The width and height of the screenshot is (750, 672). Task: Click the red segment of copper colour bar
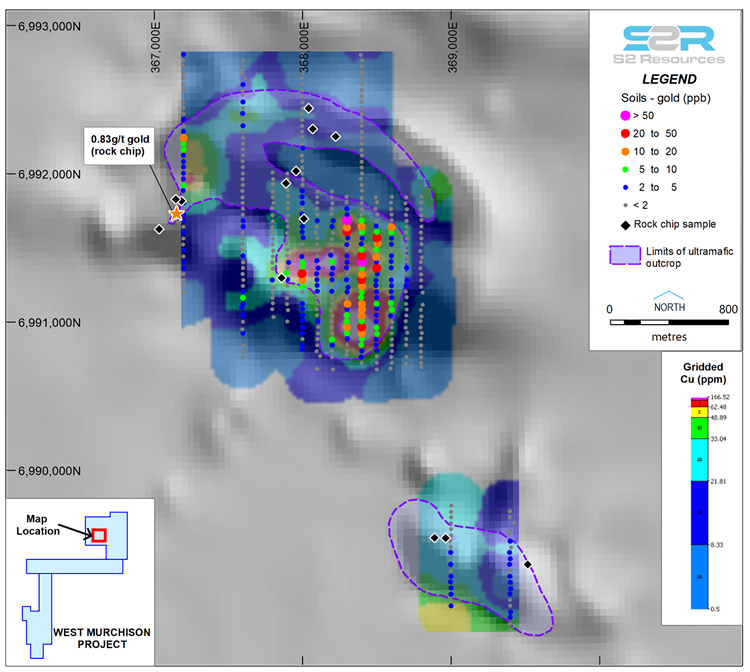699,404
